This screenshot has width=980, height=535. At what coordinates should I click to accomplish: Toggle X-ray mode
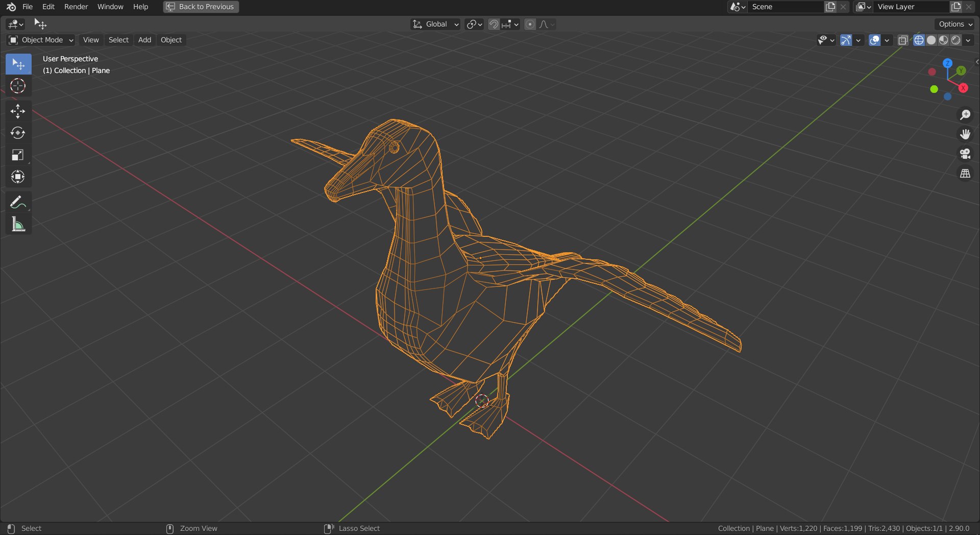click(x=902, y=40)
